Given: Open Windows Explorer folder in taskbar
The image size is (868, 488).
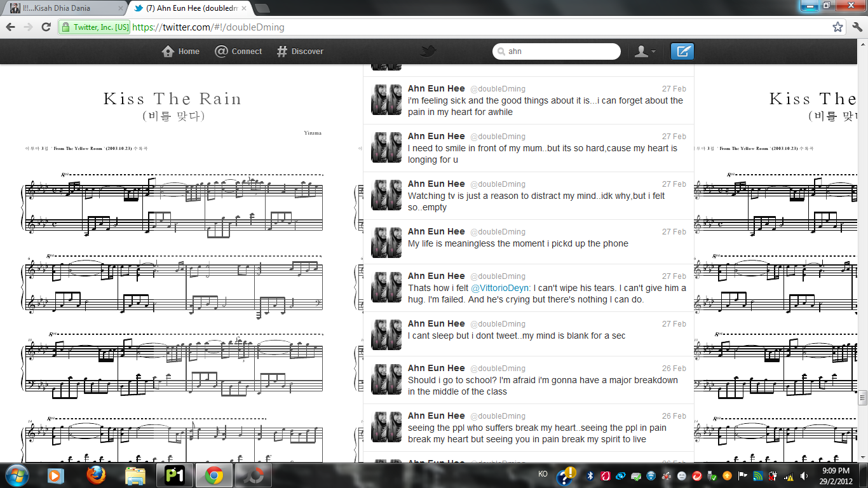Looking at the screenshot, I should click(135, 475).
